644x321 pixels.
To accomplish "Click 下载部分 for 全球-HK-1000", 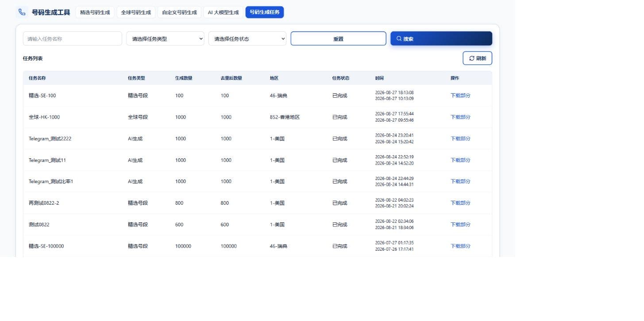I will [x=460, y=117].
